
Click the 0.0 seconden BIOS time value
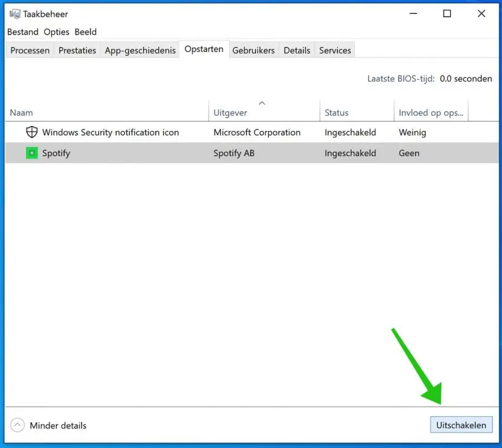[466, 79]
